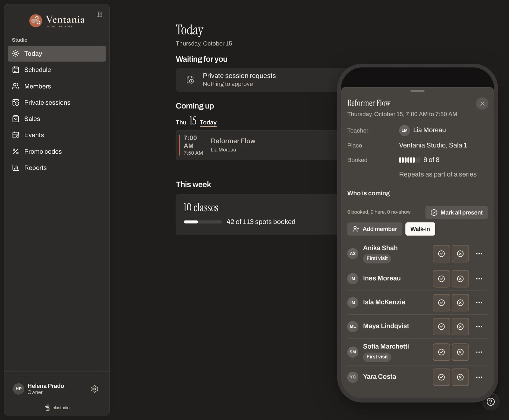The width and height of the screenshot is (509, 420).
Task: Mark Yara Costa as present
Action: coord(441,377)
